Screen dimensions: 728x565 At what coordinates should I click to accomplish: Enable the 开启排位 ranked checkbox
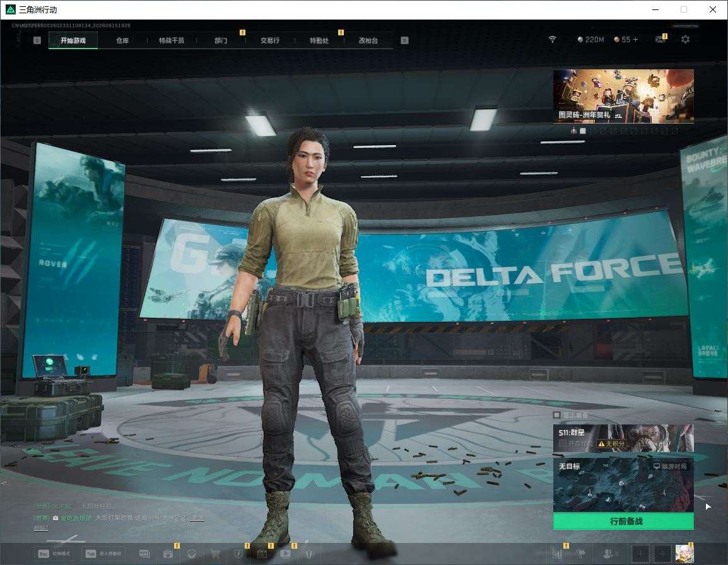562,443
